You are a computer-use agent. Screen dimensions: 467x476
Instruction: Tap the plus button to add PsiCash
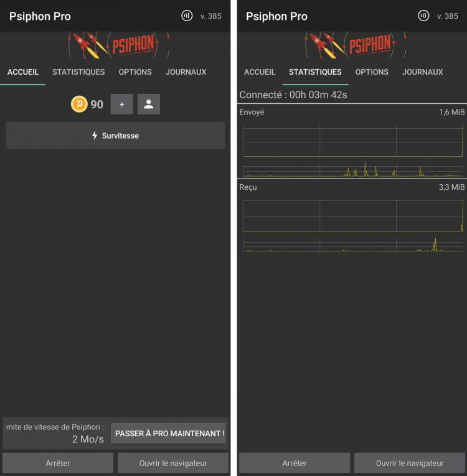(x=122, y=104)
